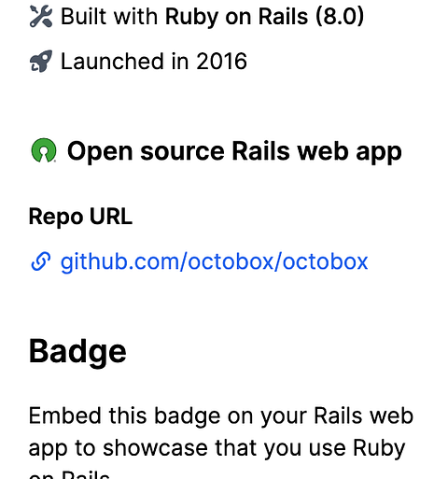Viewport: 448px width, 479px height.
Task: Click the "Open source Rails web app" heading
Action: coord(234,151)
